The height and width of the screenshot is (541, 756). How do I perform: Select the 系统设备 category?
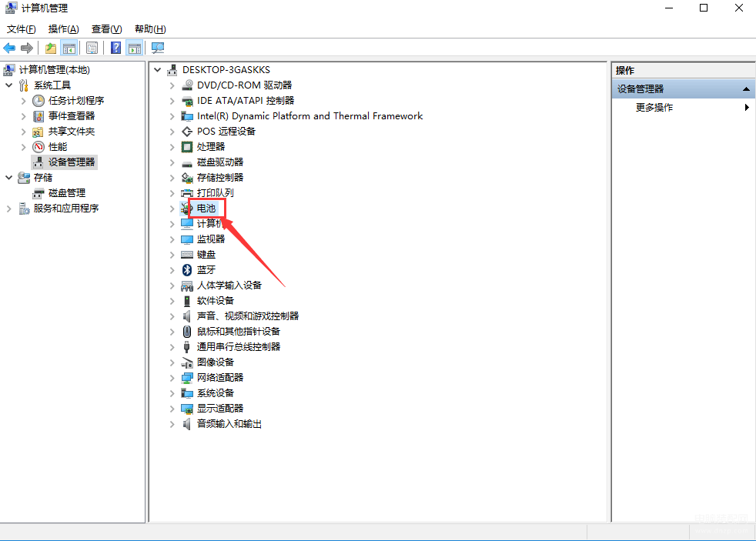point(215,393)
